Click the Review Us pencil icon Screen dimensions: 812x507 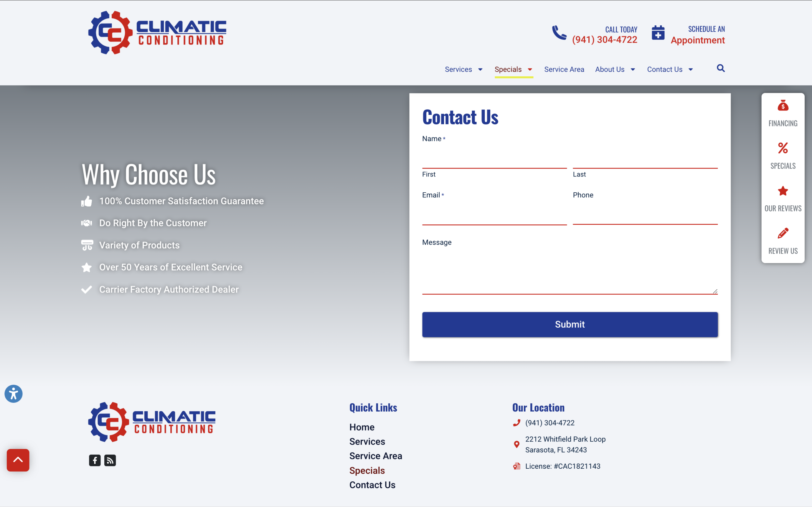coord(783,234)
